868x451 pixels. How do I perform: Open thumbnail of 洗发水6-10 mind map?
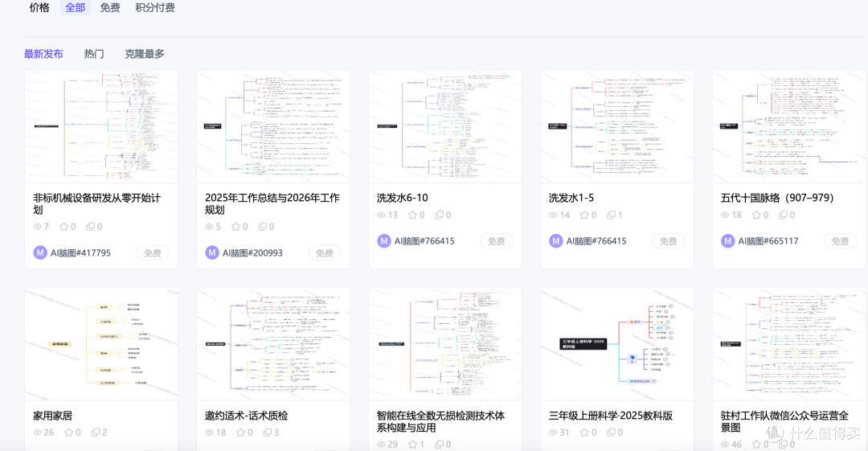(x=445, y=126)
